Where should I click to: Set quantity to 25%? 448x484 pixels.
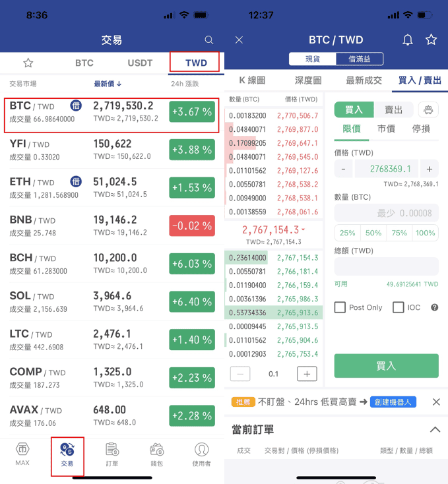[347, 233]
